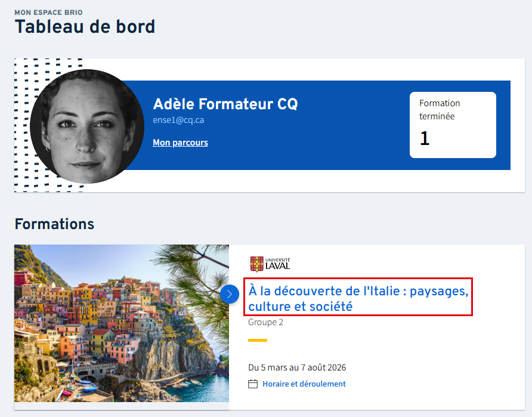
Task: Click the Université Laval logo
Action: coord(270,264)
